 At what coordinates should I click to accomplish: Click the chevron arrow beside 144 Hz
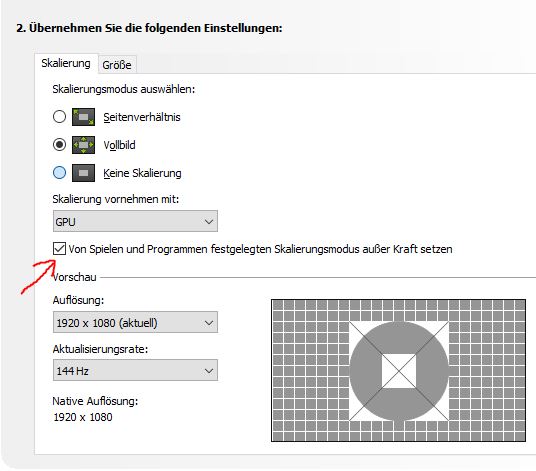click(x=209, y=371)
